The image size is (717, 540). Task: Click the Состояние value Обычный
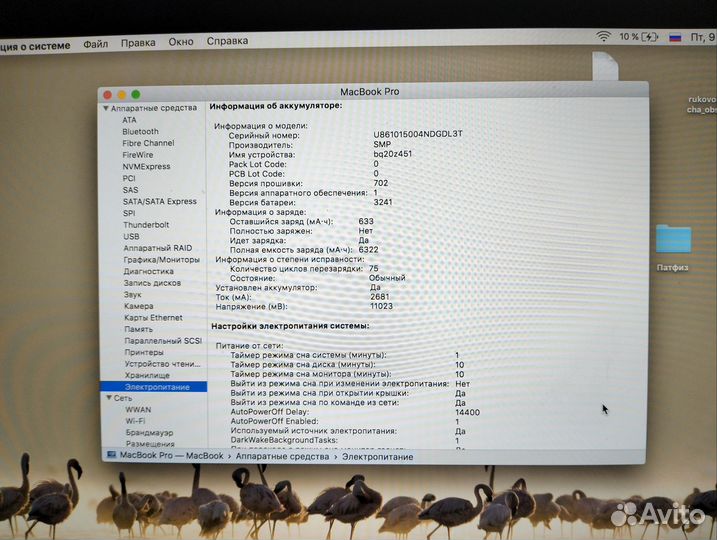coord(387,278)
